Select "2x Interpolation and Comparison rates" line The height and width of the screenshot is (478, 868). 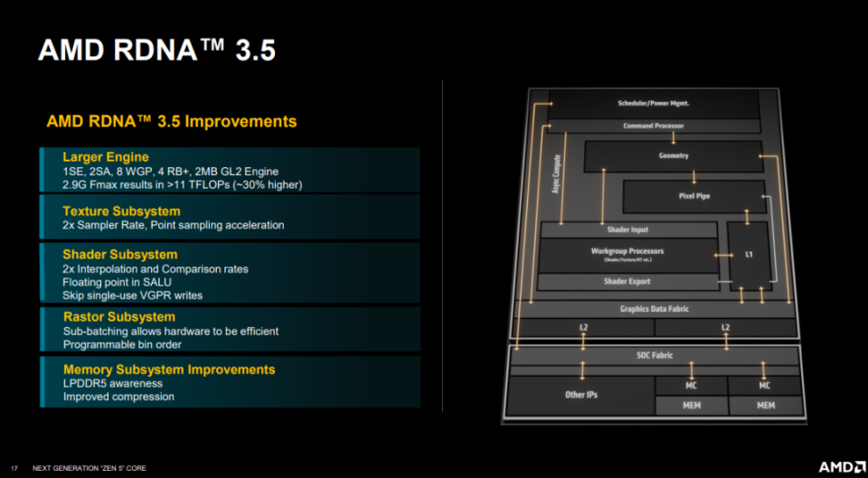[x=156, y=269]
